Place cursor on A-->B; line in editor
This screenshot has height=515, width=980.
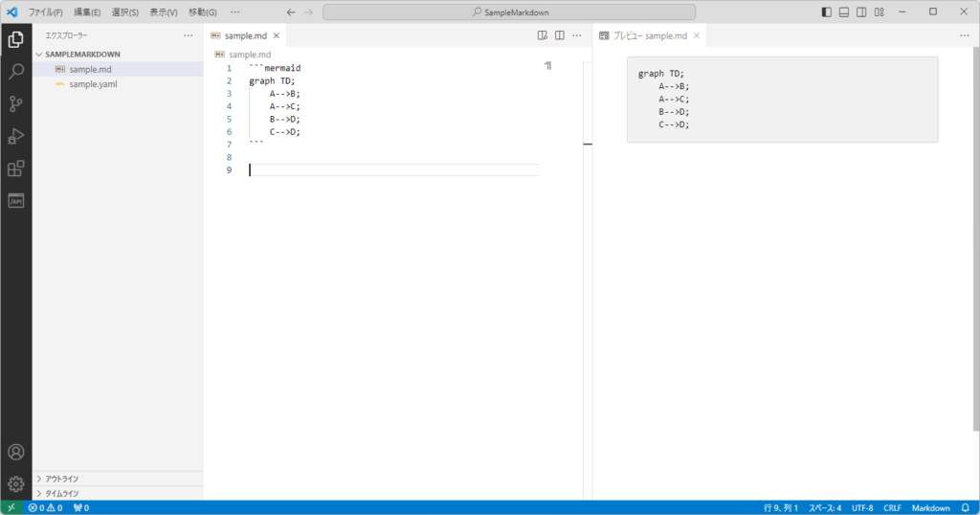(x=285, y=94)
